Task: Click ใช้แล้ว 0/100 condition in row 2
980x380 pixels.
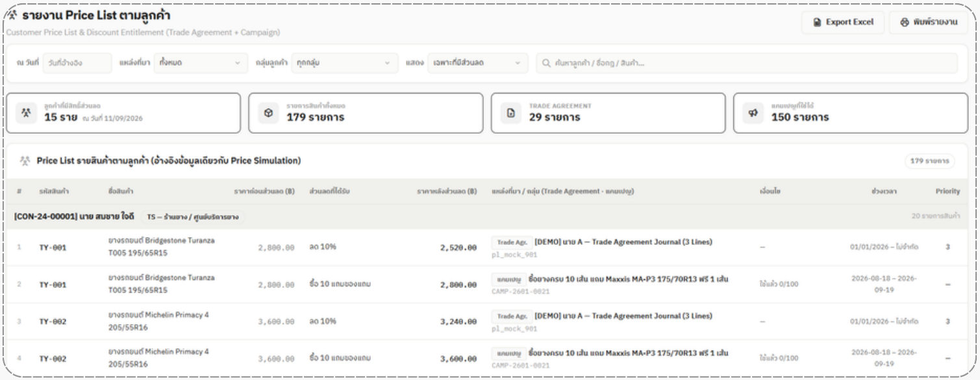Action: 779,285
